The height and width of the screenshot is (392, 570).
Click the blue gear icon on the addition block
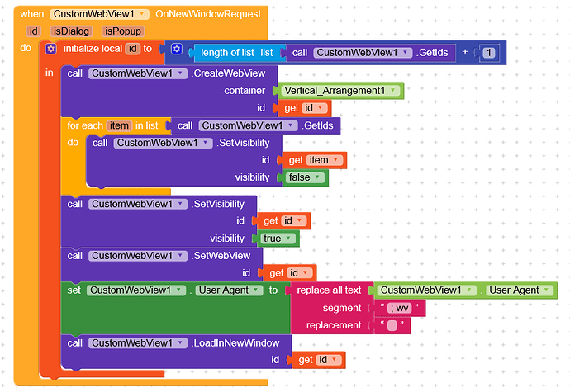177,49
